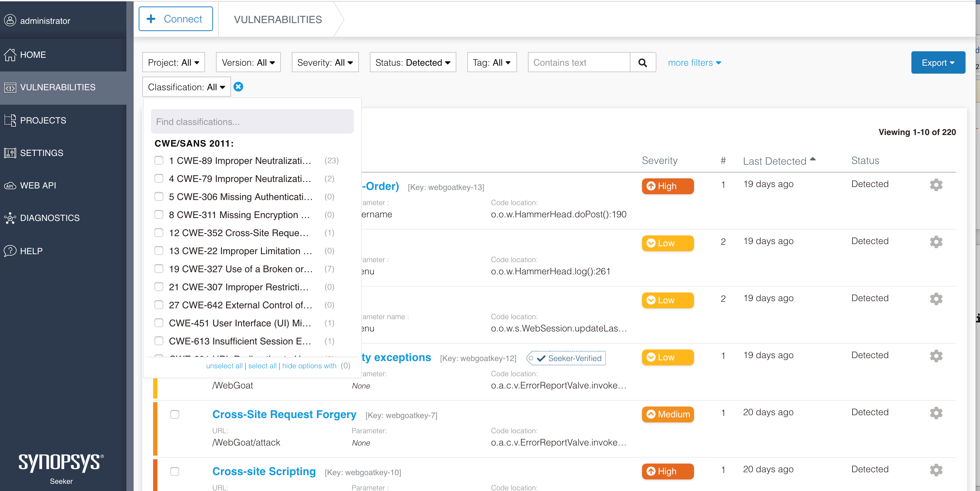Check the CWE-22 Improper Limitation option
Screen dimensions: 980x491
tap(159, 251)
